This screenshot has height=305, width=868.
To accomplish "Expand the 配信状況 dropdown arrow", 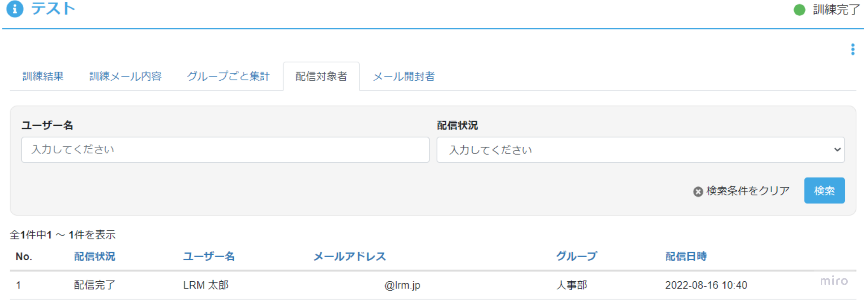I will click(x=837, y=150).
